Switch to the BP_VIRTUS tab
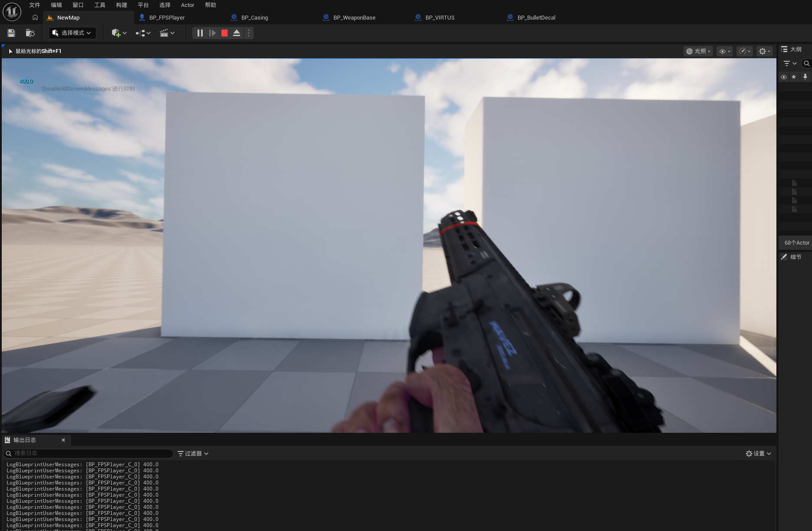The width and height of the screenshot is (812, 531). [440, 18]
